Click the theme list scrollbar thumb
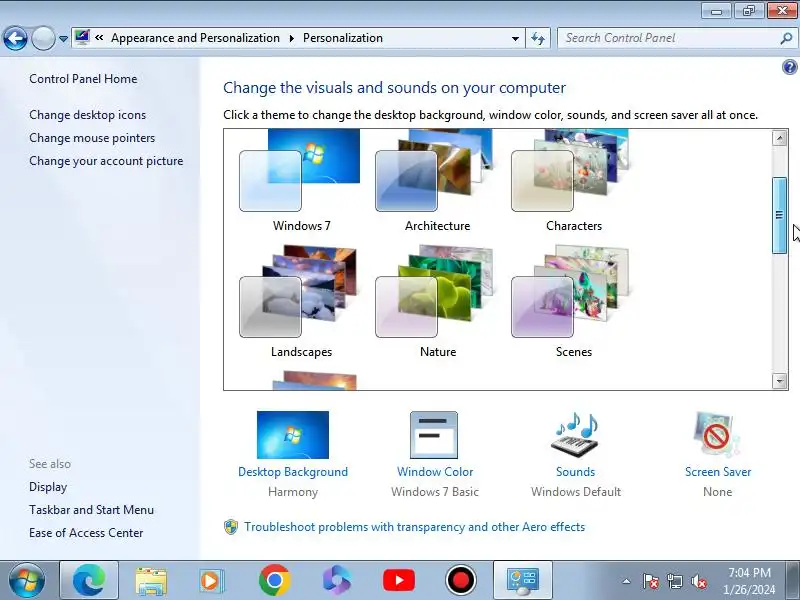The width and height of the screenshot is (800, 600). (x=779, y=215)
